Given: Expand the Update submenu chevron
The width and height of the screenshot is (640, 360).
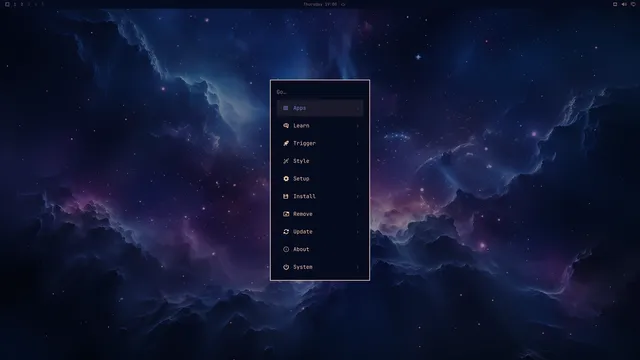Looking at the screenshot, I should pyautogui.click(x=358, y=232).
